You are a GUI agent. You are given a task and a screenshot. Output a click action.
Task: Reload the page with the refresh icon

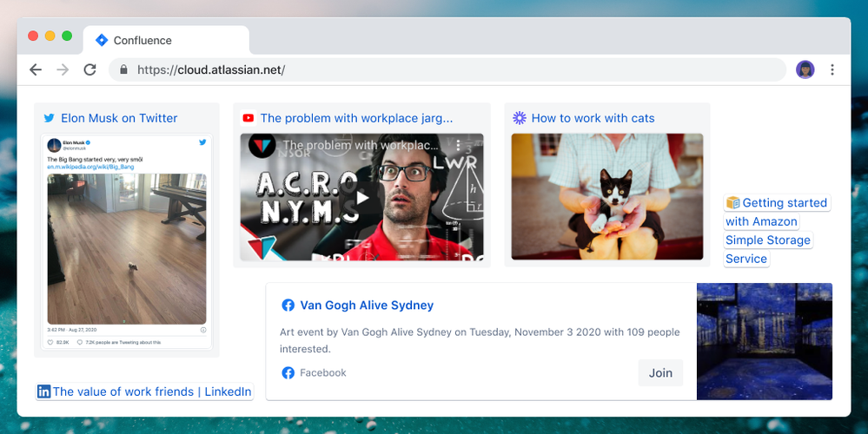(89, 69)
